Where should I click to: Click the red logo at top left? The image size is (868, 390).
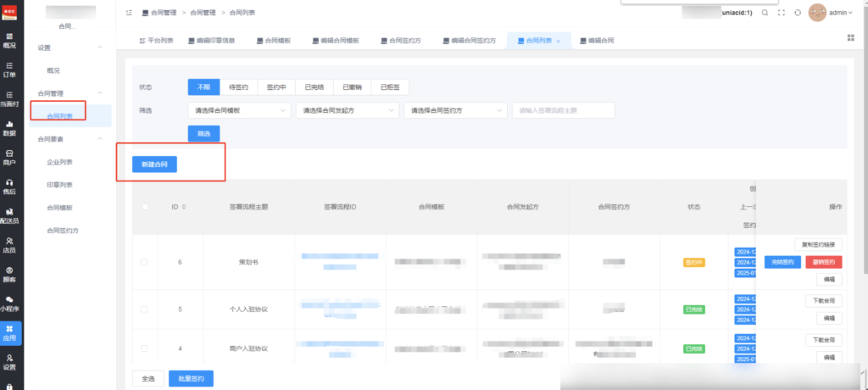[10, 12]
